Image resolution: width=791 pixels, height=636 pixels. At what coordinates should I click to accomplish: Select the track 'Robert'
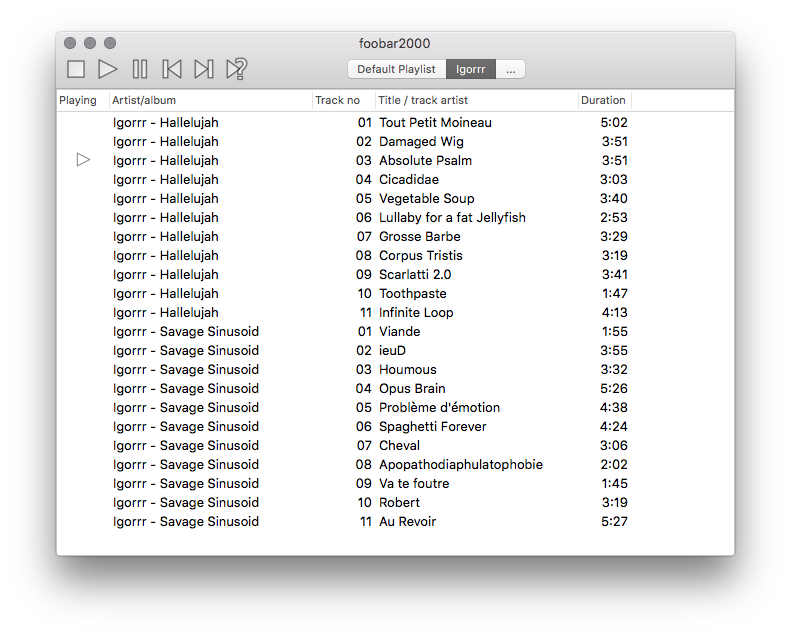click(400, 502)
